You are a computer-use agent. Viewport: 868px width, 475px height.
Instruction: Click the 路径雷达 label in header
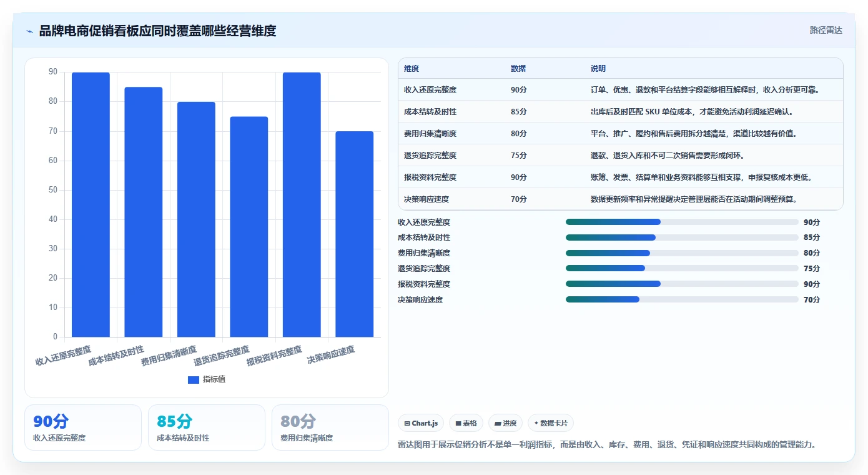click(826, 30)
